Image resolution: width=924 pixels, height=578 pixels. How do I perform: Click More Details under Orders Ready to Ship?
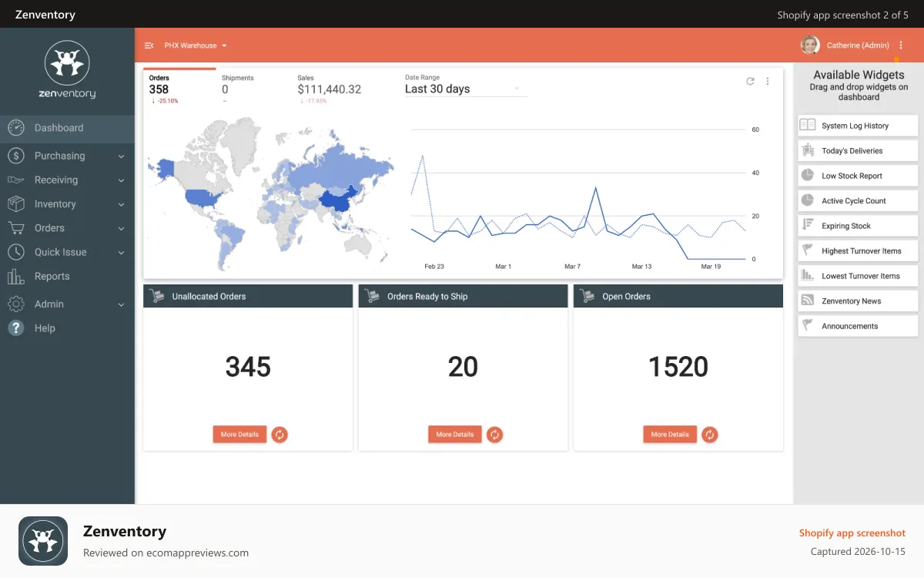tap(455, 435)
